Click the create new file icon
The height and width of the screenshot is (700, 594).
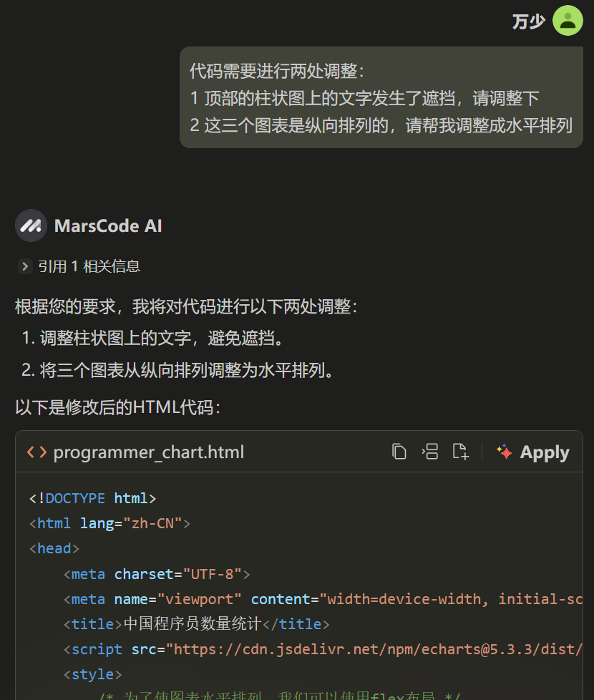pos(461,451)
